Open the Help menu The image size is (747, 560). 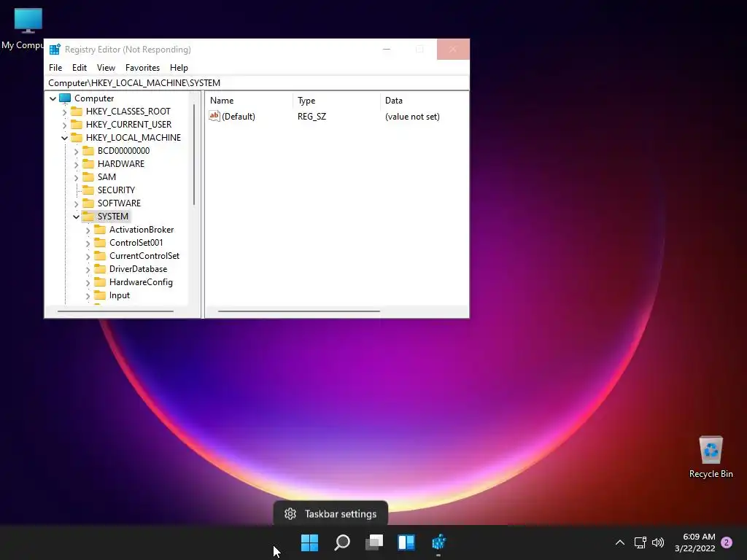[x=179, y=68]
